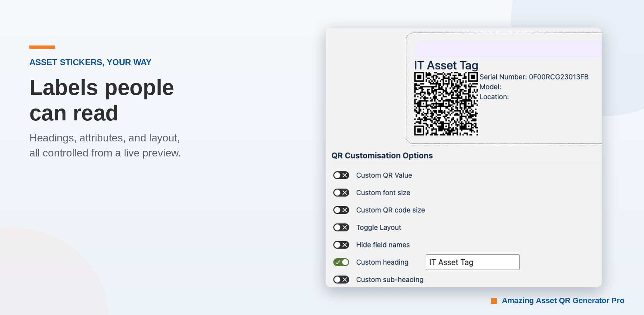Image resolution: width=644 pixels, height=315 pixels.
Task: Disable the Custom heading toggle
Action: coord(341,262)
